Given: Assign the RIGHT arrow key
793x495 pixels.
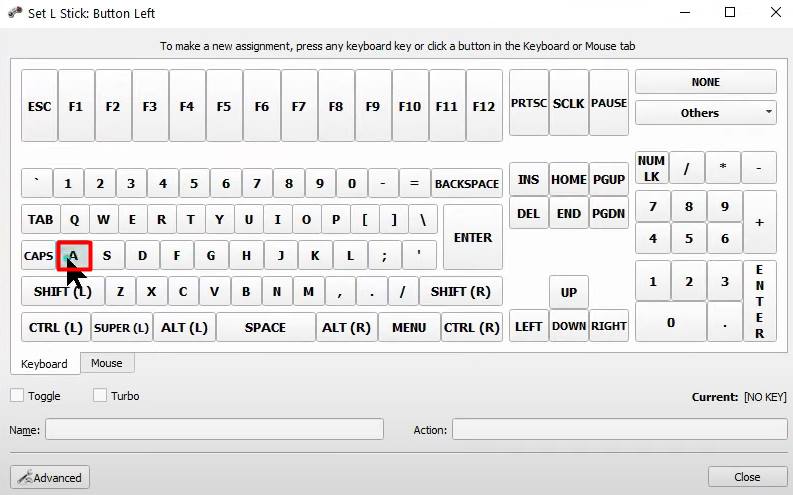Looking at the screenshot, I should point(609,326).
